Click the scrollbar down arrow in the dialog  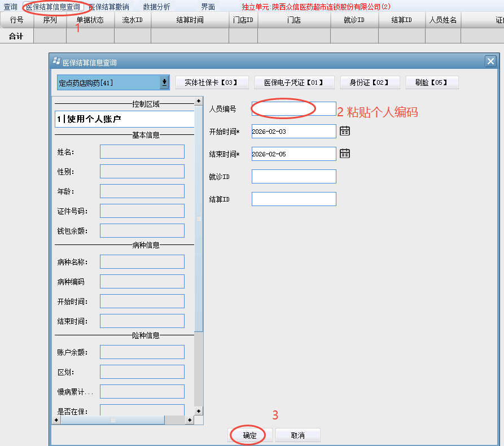(x=198, y=412)
